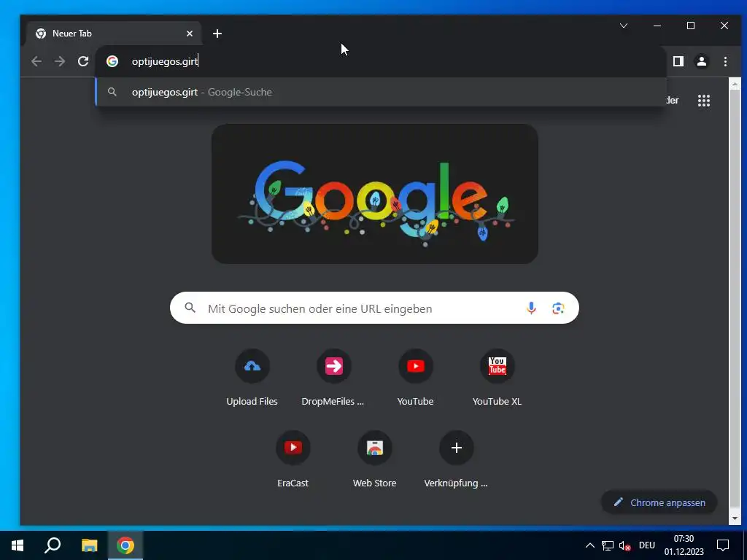Click the Google icon in address bar
This screenshot has height=560, width=747.
tap(112, 61)
